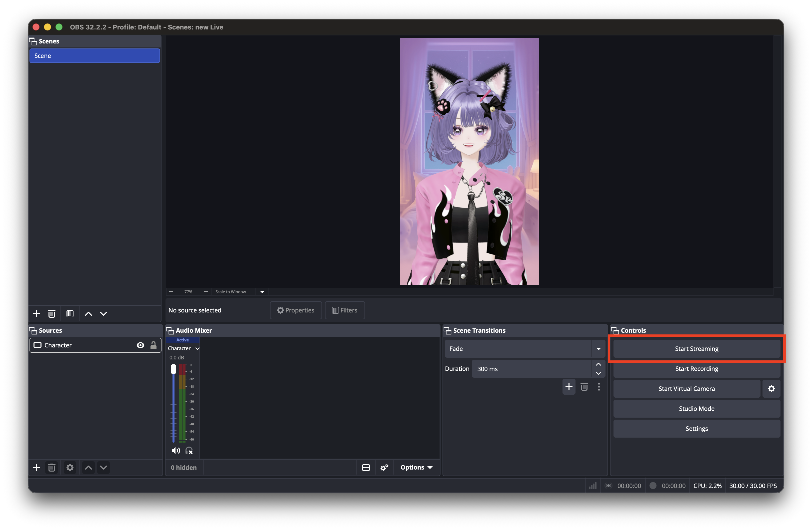Click Start Streaming button
Screen dimensions: 812x530
point(697,349)
